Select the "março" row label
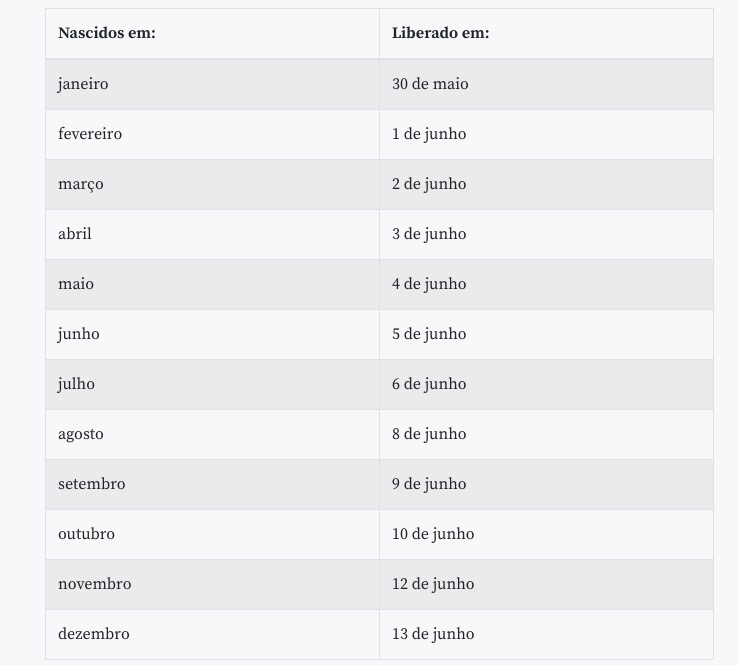 coord(81,184)
